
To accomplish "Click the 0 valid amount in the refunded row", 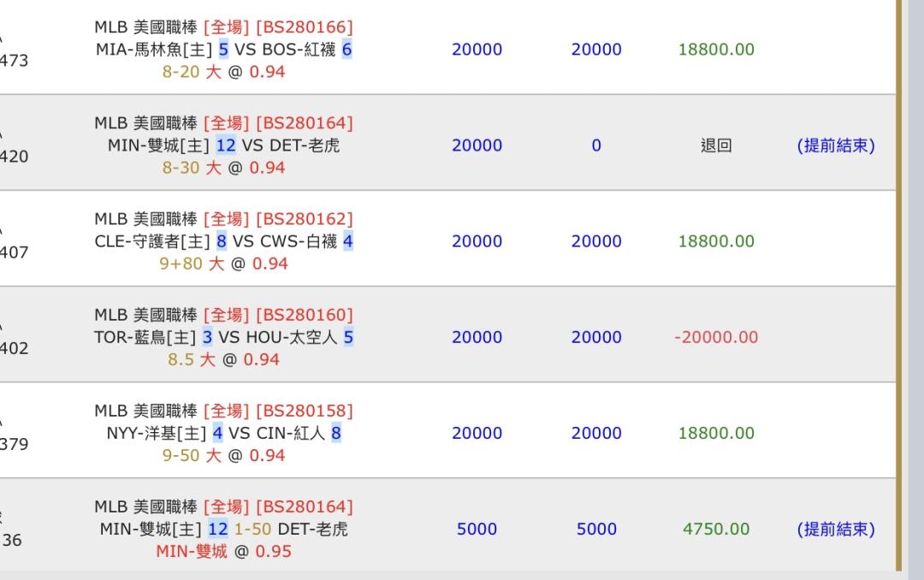I will (596, 145).
